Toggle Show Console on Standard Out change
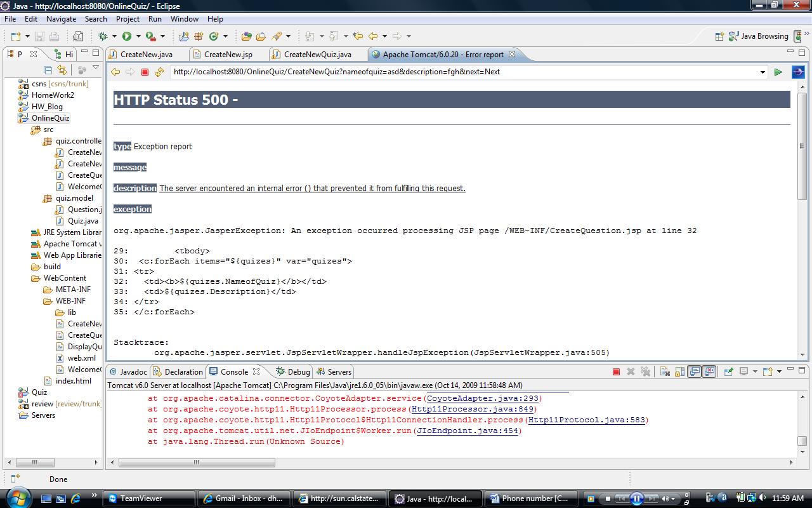This screenshot has height=508, width=812. [695, 371]
